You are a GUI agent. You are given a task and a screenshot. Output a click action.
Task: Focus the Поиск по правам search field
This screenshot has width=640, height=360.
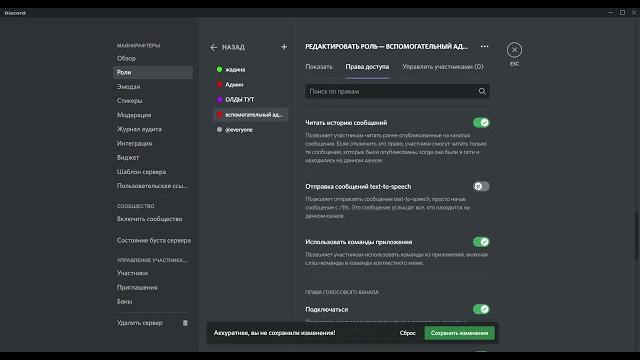(397, 91)
